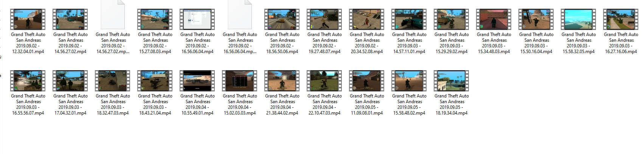Click video thumbnail for 2019.09.04 - 22.10.47.03.mp4
This screenshot has width=644, height=154.
pyautogui.click(x=324, y=81)
